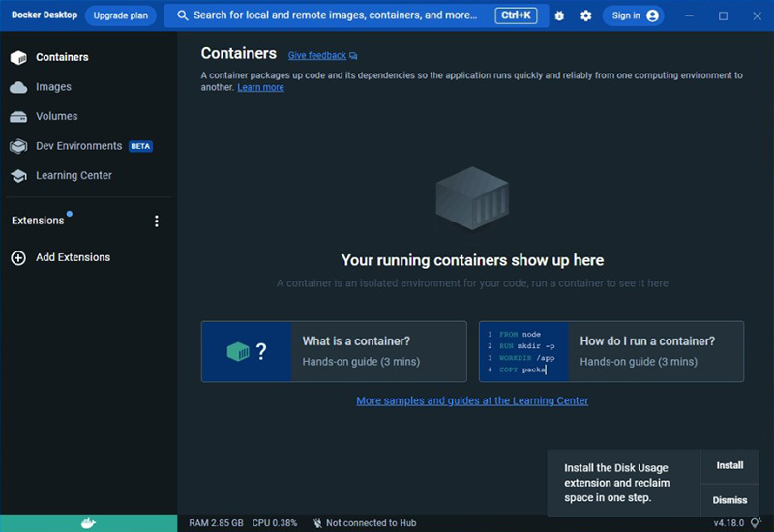This screenshot has width=774, height=532.
Task: Click the RAM 2.85 GB status
Action: (x=216, y=523)
